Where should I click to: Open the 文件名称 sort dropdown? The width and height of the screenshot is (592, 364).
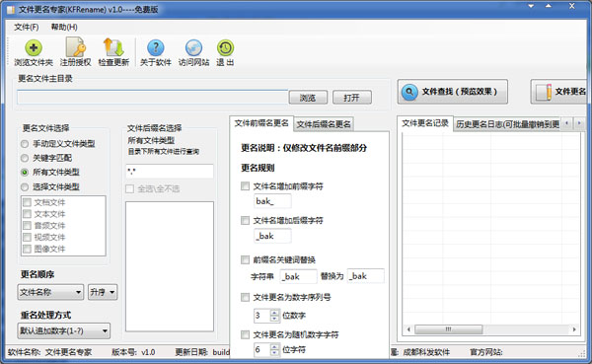pyautogui.click(x=50, y=292)
